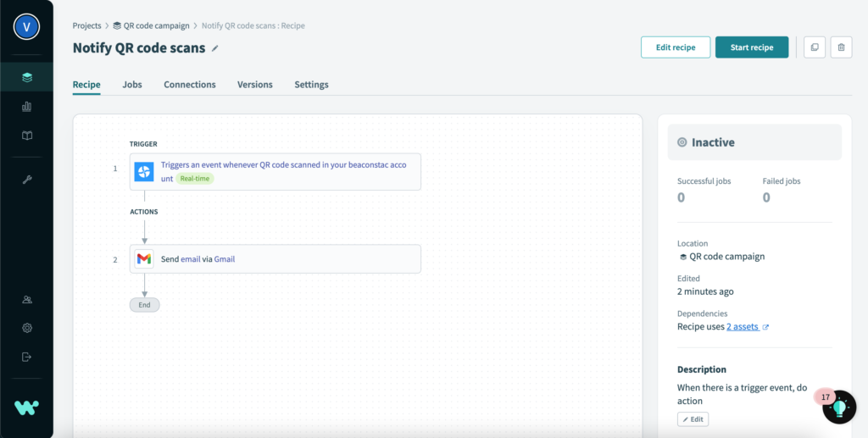Rename recipe using the pencil icon
Screen dimensions: 868x438
[215, 48]
